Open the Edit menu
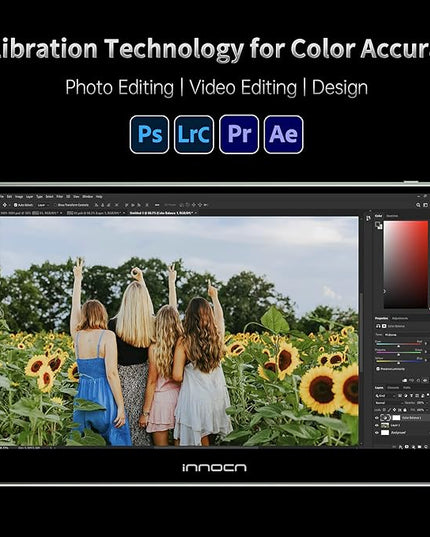430x537 pixels. (x=9, y=197)
